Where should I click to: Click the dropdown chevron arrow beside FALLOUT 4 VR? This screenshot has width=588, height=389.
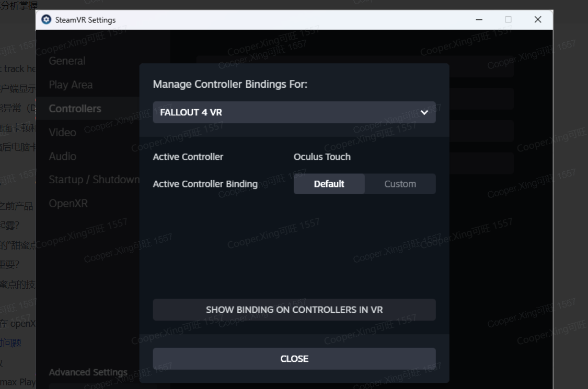pos(424,112)
